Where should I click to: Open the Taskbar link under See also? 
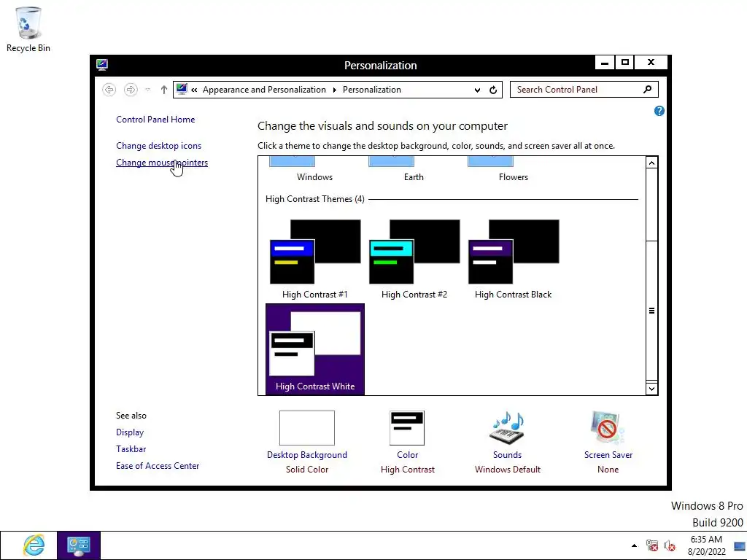click(131, 449)
